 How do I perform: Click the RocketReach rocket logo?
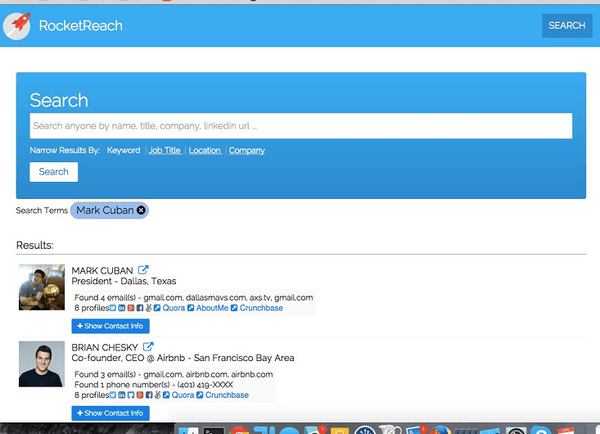point(16,26)
